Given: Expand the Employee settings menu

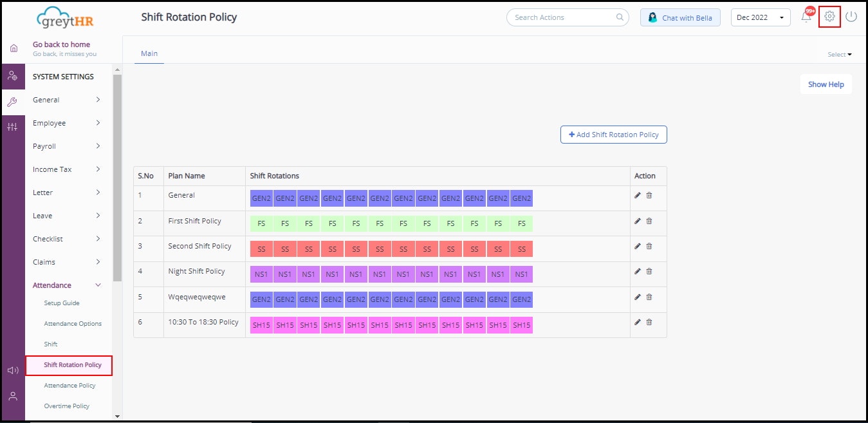Looking at the screenshot, I should [67, 123].
